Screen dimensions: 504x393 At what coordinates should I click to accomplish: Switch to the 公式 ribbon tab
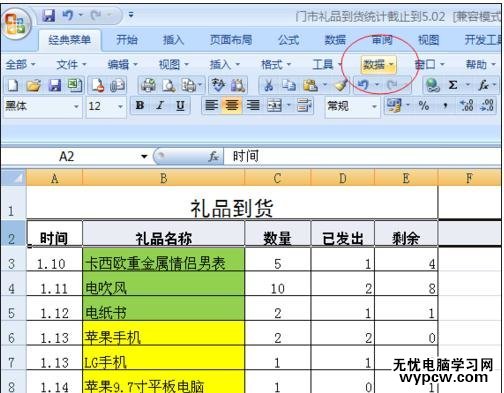pos(289,40)
